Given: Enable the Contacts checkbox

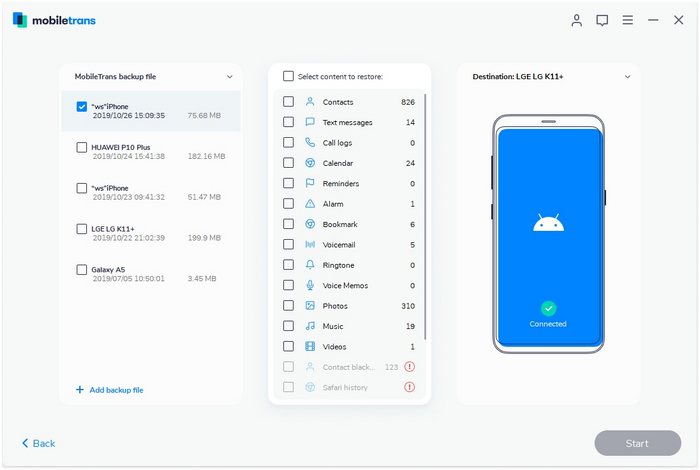Looking at the screenshot, I should (288, 102).
